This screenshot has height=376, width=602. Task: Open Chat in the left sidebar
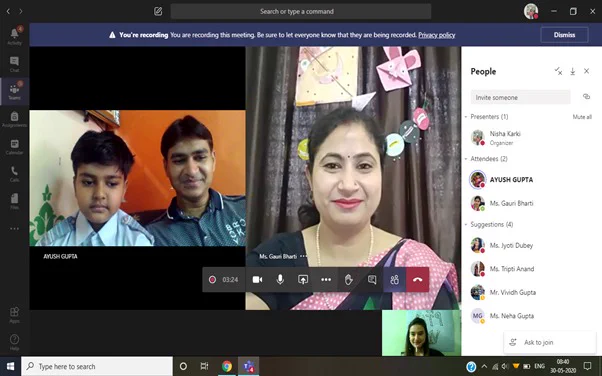pos(15,64)
